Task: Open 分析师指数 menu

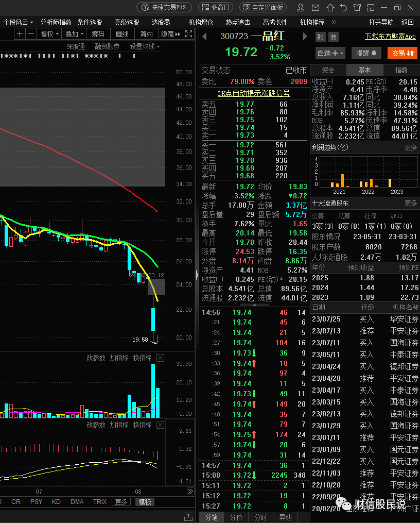Action: 56,22
